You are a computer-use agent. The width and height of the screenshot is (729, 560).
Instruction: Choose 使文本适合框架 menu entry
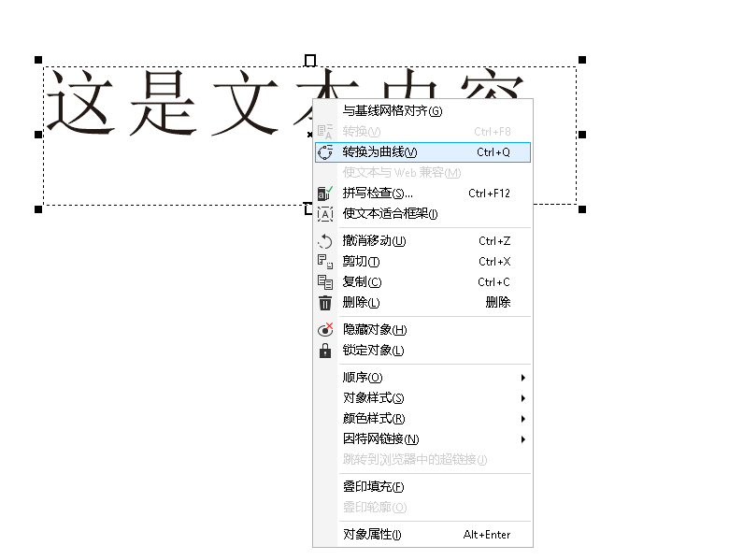pos(422,214)
